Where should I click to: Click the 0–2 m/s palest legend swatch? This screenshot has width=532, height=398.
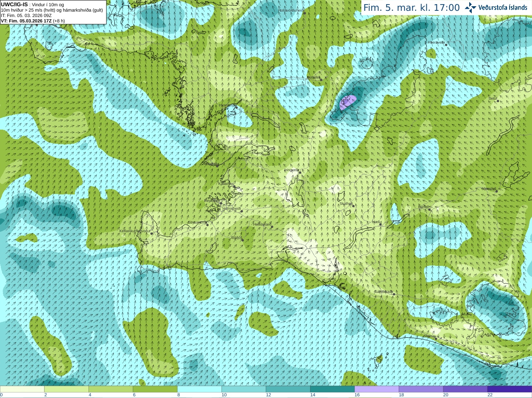22,389
